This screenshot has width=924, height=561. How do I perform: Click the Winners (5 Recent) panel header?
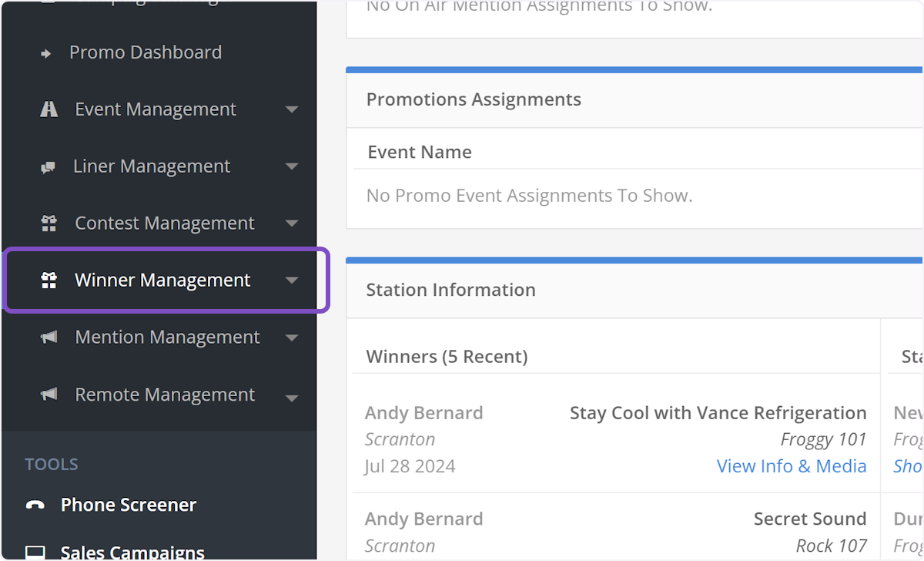(x=447, y=356)
